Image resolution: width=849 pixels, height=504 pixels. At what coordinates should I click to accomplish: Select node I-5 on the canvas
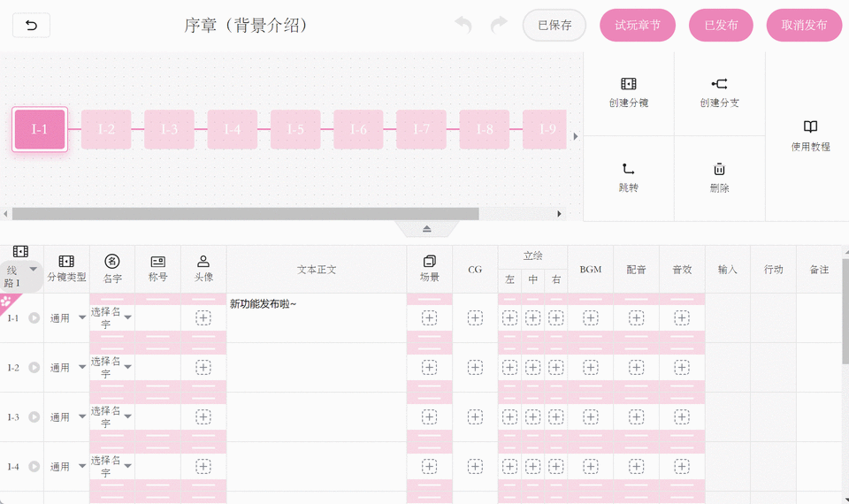pyautogui.click(x=295, y=129)
